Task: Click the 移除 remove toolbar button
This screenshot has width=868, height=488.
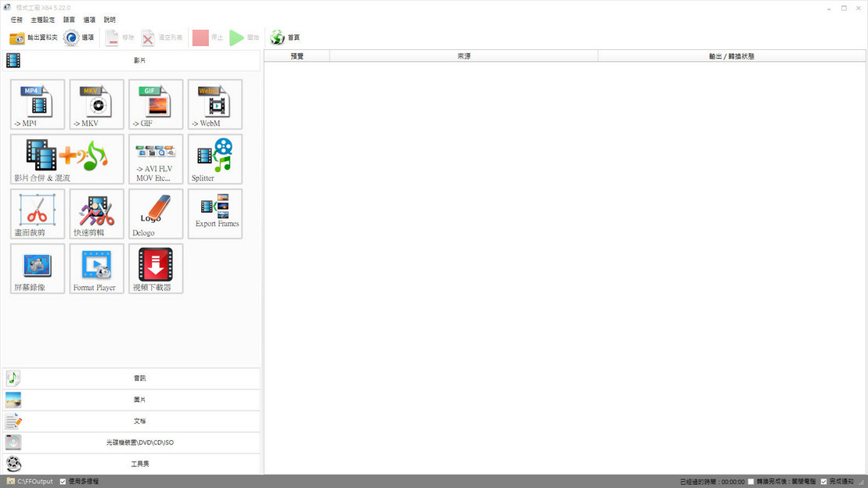Action: click(x=120, y=38)
